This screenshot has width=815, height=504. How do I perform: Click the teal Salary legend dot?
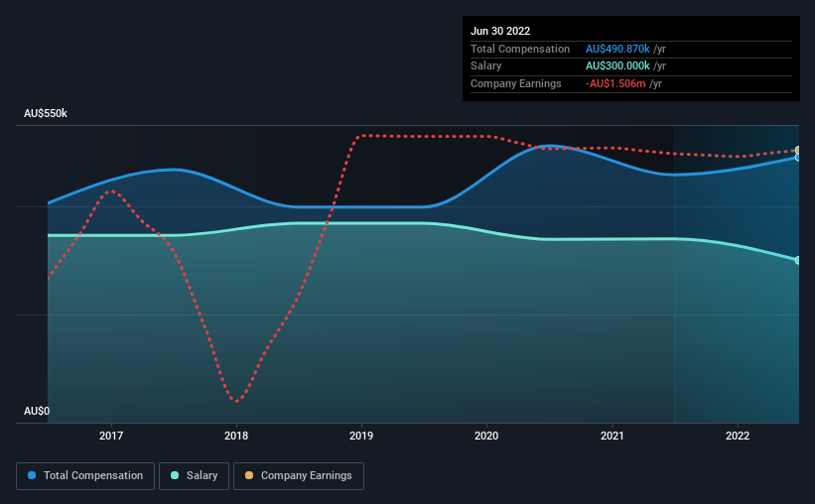point(175,475)
